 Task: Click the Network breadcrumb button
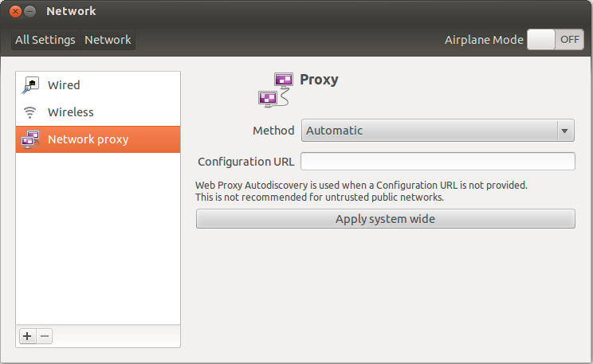point(108,40)
